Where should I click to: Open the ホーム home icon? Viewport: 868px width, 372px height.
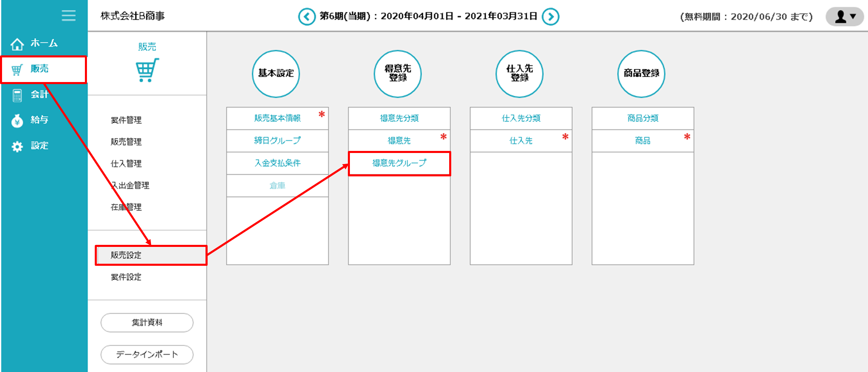coord(17,43)
